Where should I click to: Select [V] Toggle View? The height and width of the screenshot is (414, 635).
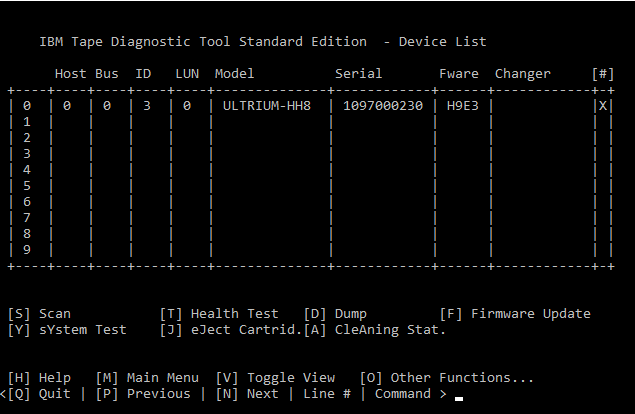tap(275, 378)
